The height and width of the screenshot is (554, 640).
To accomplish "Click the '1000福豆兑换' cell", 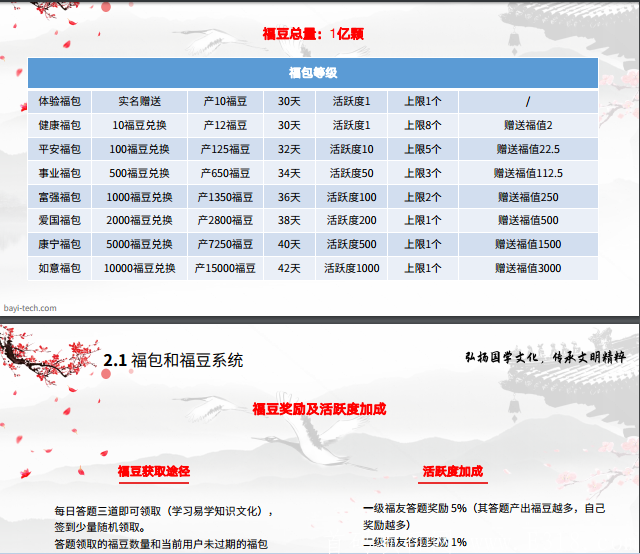I will [x=140, y=197].
